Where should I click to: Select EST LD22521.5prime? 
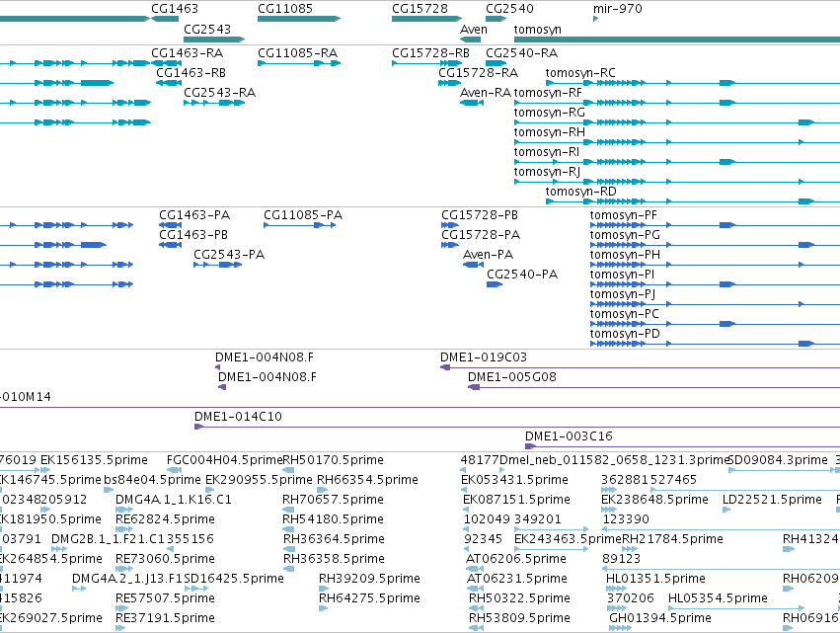(x=773, y=501)
